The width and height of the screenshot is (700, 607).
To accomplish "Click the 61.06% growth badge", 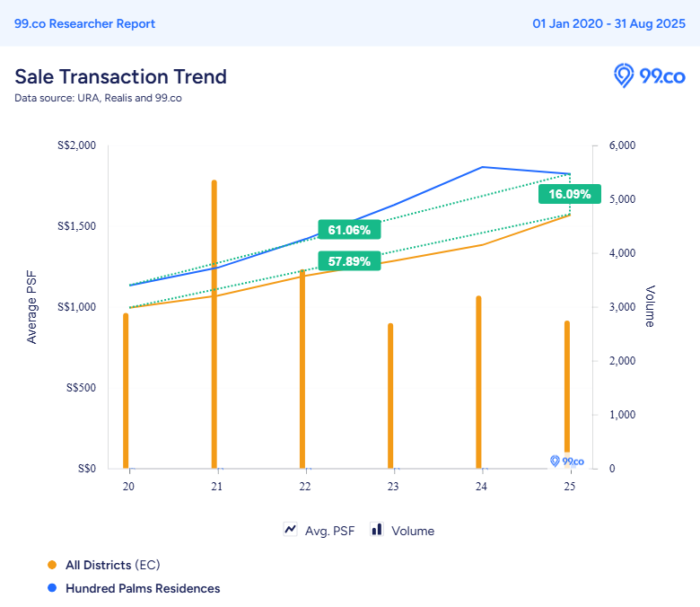I will click(349, 230).
